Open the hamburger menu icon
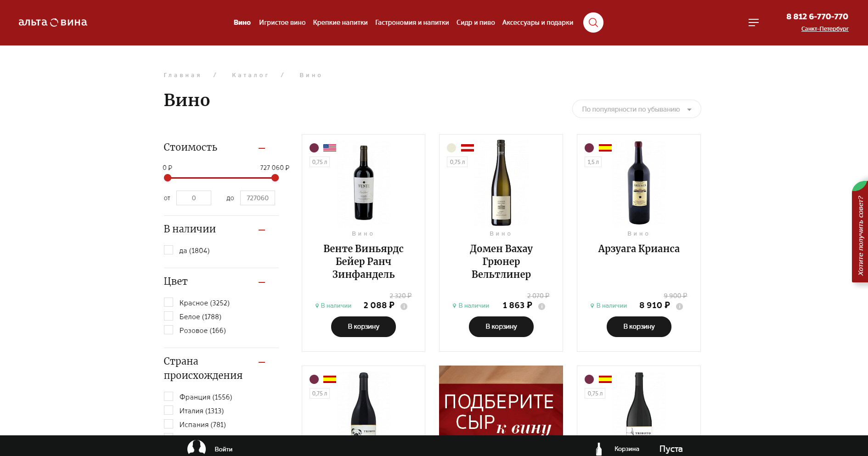Viewport: 868px width, 456px height. [753, 23]
